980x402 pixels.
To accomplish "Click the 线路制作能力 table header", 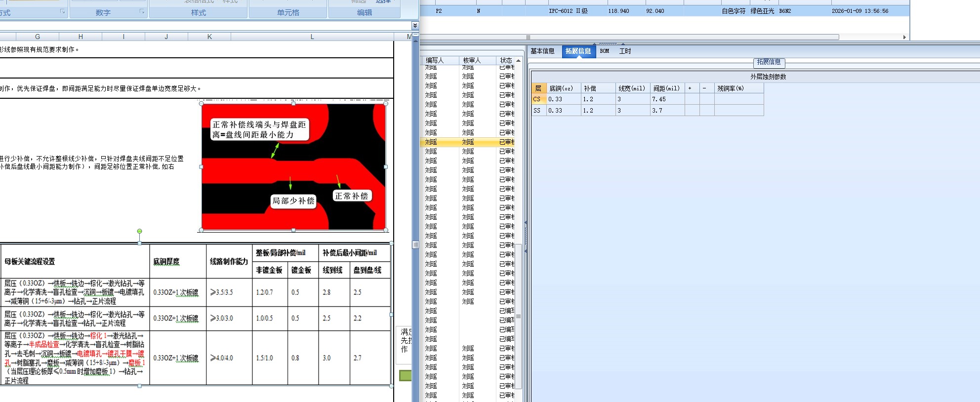I will [x=229, y=262].
